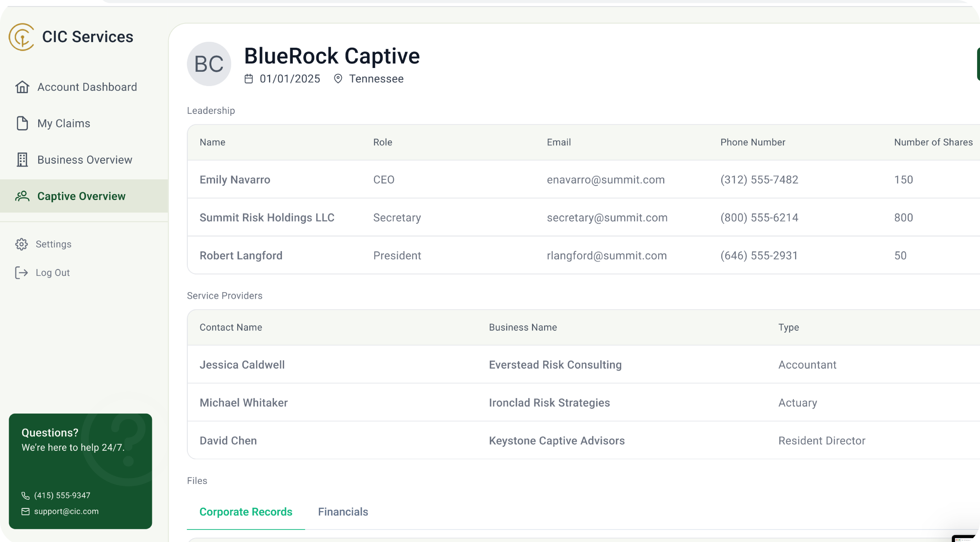Screen dimensions: 980x542
Task: Click the BC avatar circle
Action: point(209,64)
